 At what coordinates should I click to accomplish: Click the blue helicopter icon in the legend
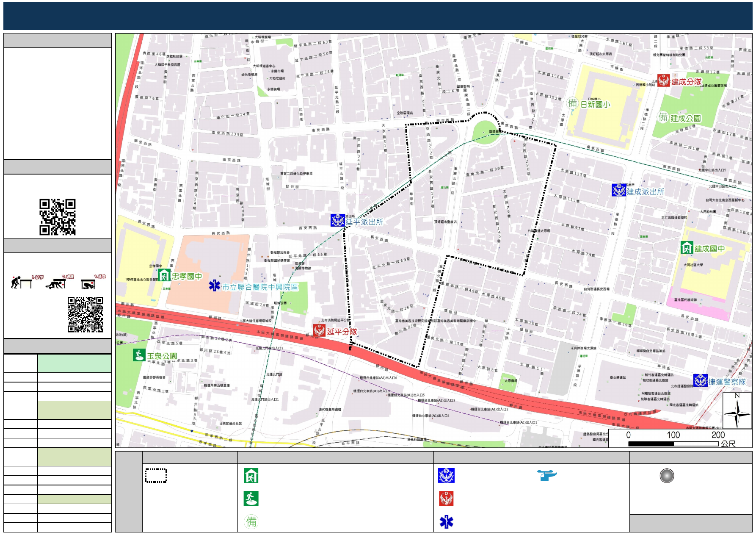pos(547,475)
